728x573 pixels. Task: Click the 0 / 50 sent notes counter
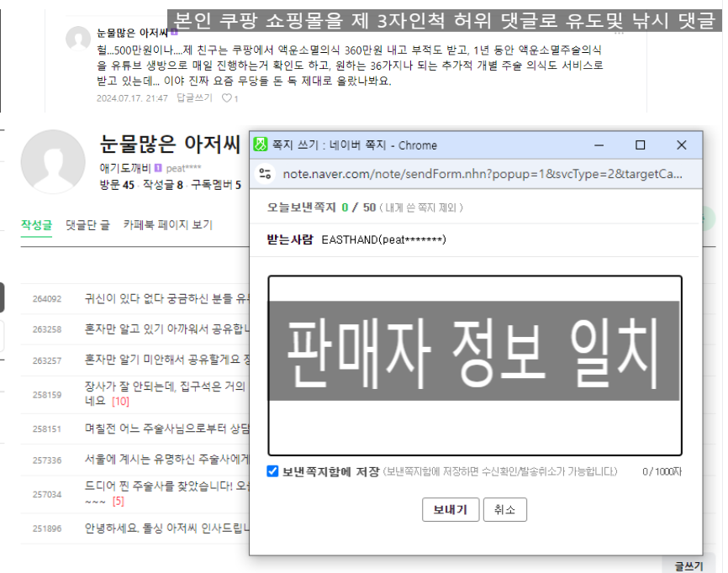(x=358, y=208)
